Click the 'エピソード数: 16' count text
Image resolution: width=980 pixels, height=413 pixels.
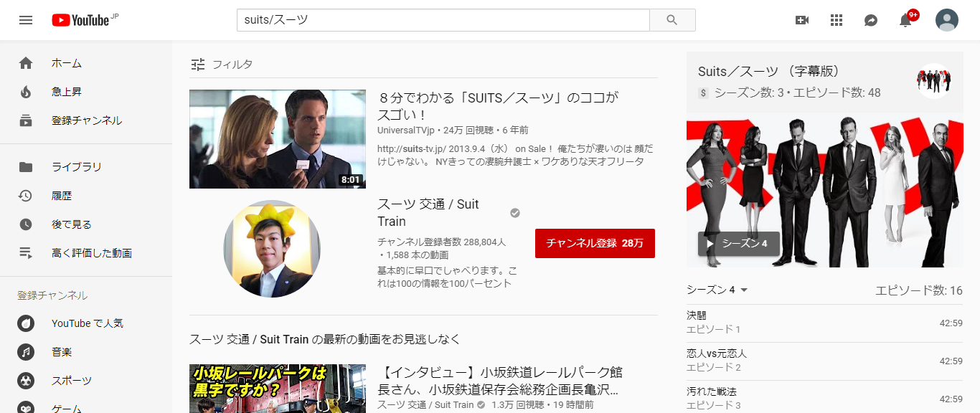click(x=919, y=290)
